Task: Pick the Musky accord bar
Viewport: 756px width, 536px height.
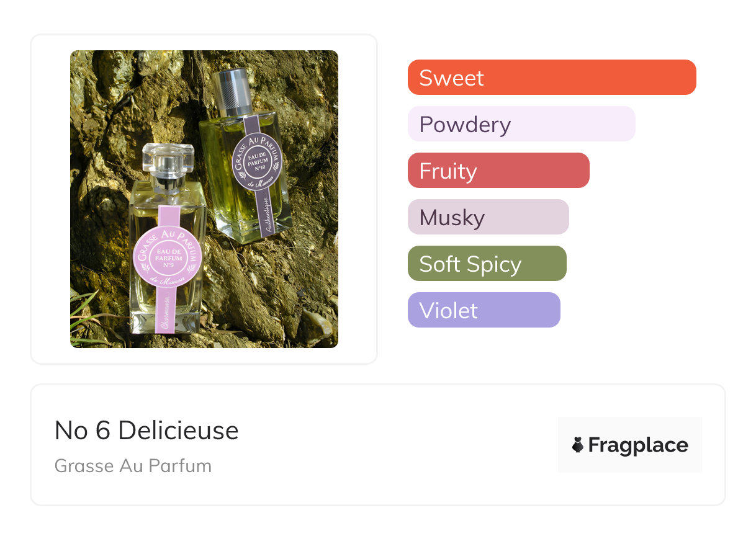Action: 488,217
